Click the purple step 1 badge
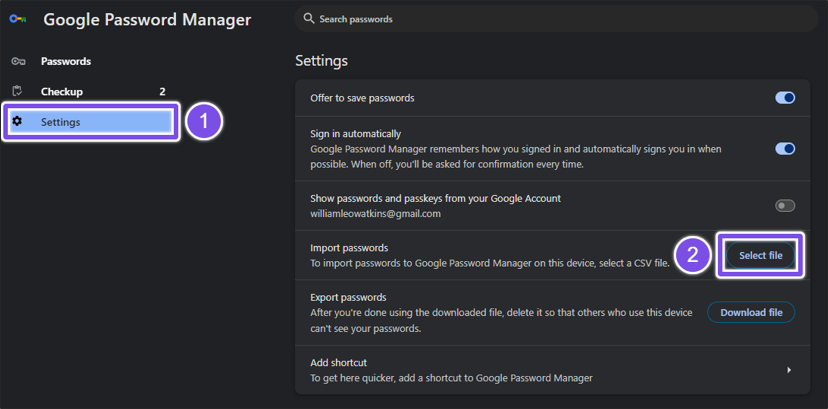 coord(204,121)
